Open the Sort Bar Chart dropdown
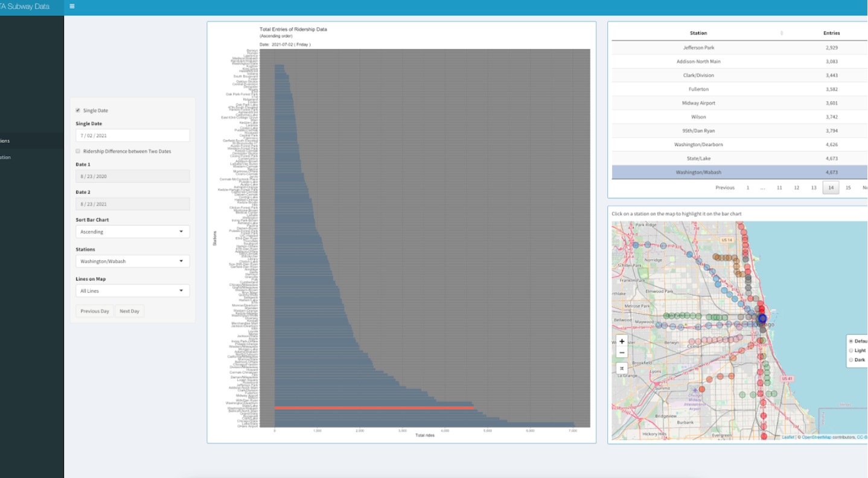 click(133, 232)
